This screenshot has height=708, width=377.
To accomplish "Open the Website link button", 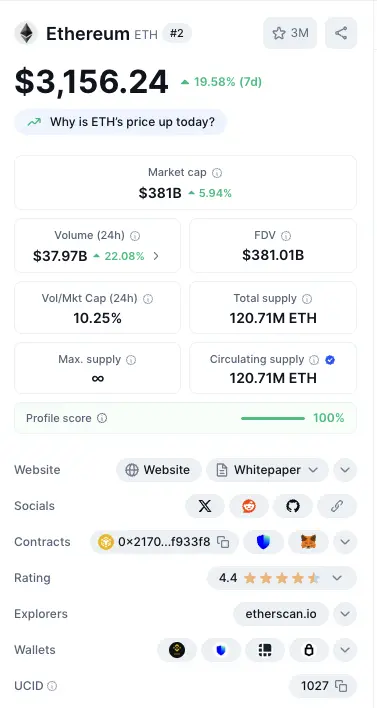I will (159, 470).
